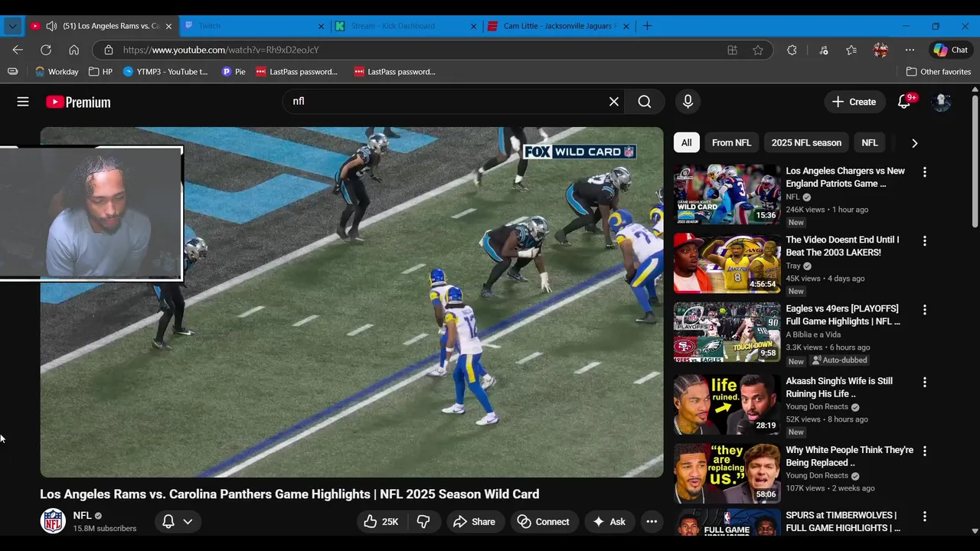Viewport: 980px width, 551px height.
Task: Expand notification options chevron beside bell
Action: [x=188, y=522]
